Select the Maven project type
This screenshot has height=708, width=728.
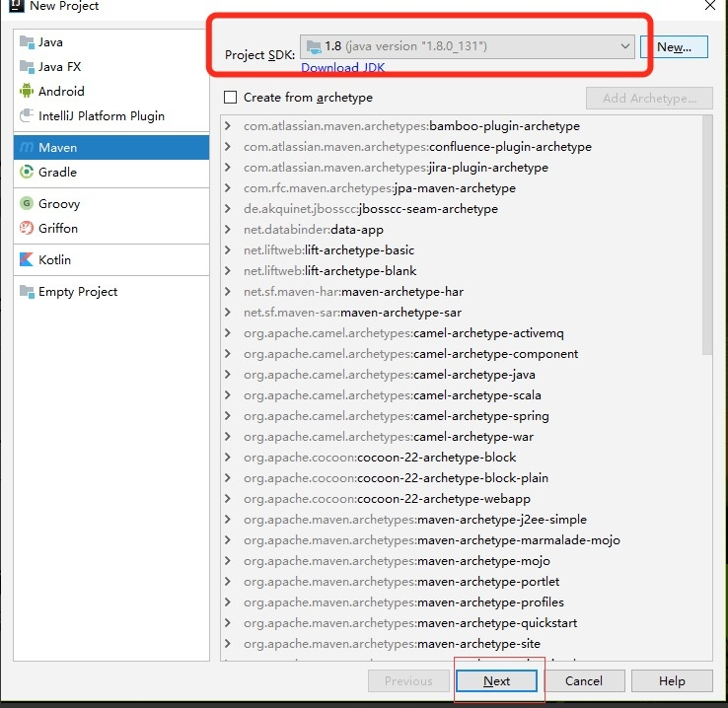click(111, 148)
